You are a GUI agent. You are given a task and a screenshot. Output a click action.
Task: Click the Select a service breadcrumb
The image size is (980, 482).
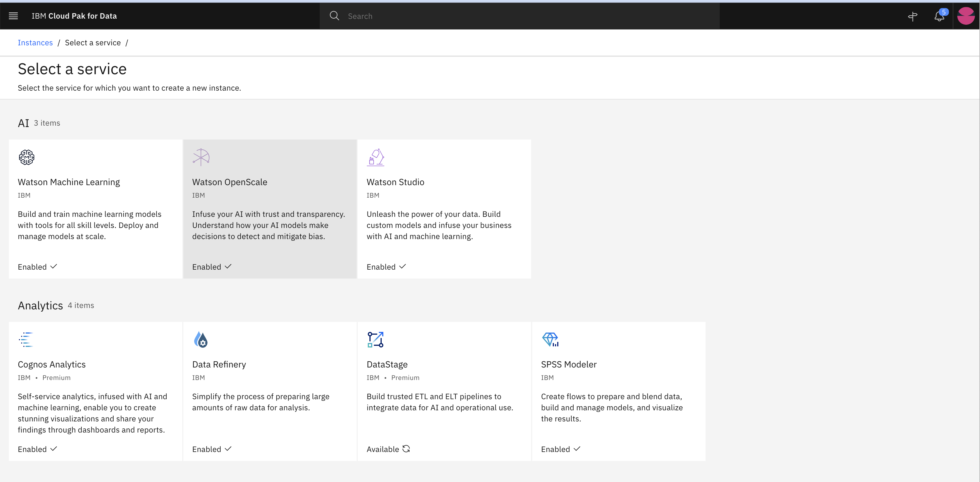93,43
